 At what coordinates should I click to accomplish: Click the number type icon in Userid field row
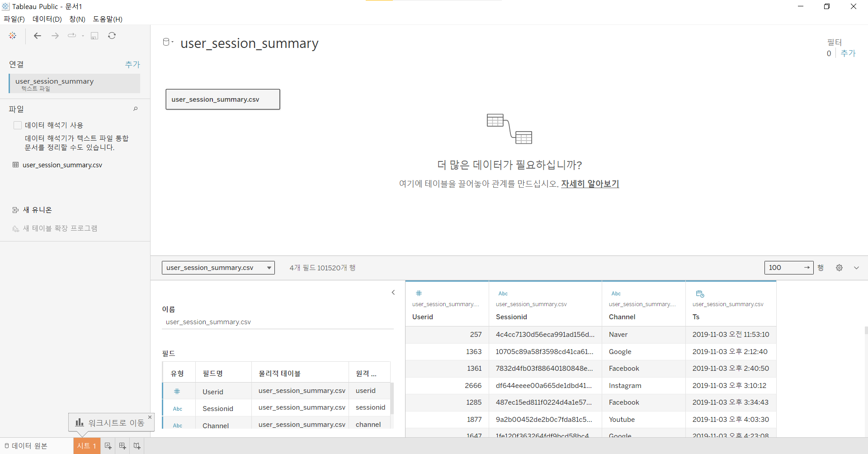177,391
